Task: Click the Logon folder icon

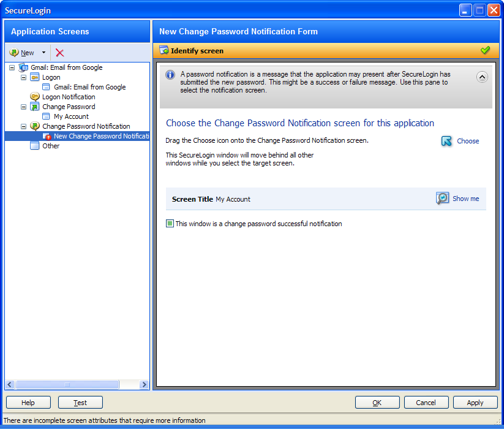Action: click(35, 77)
